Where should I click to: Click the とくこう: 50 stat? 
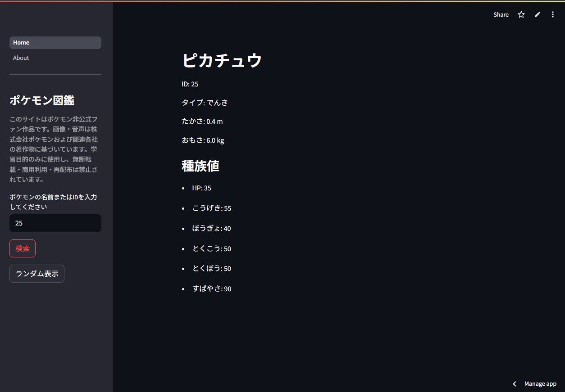coord(212,249)
